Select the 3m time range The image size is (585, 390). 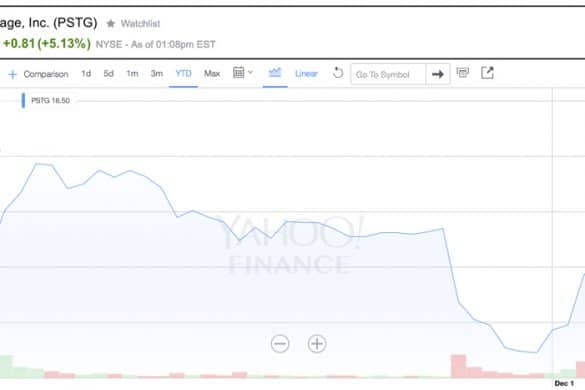click(x=157, y=74)
